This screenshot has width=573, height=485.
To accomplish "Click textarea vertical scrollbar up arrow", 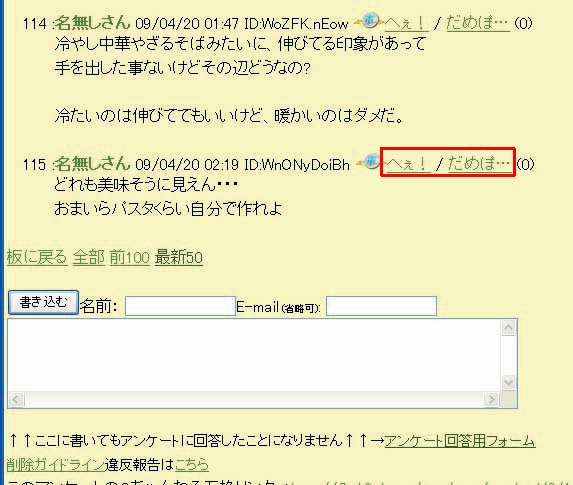I will [x=509, y=328].
